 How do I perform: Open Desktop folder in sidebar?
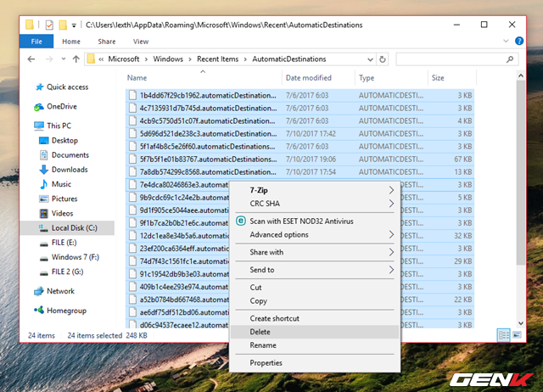(64, 140)
